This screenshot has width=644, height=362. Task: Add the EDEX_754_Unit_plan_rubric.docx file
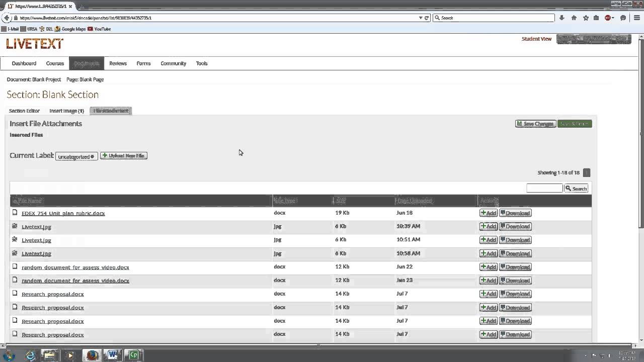[x=489, y=213]
